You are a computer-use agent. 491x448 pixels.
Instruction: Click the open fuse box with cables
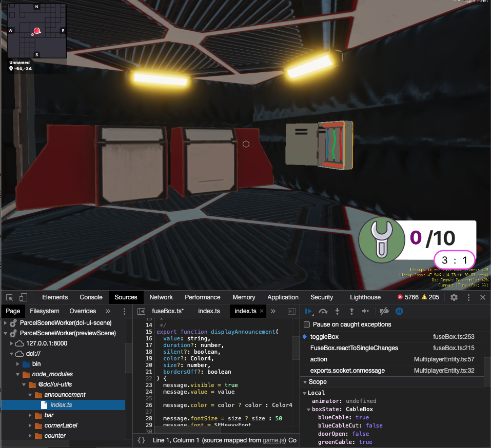(x=320, y=145)
